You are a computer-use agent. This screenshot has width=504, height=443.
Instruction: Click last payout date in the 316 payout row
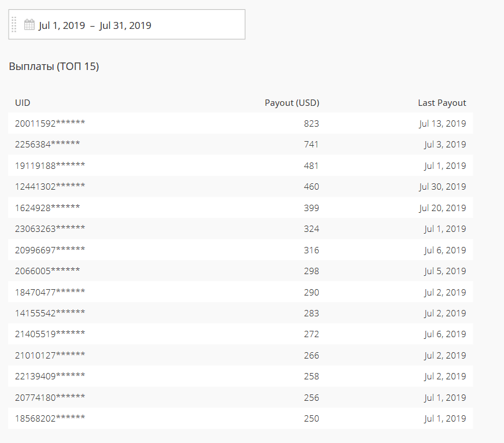click(x=445, y=250)
